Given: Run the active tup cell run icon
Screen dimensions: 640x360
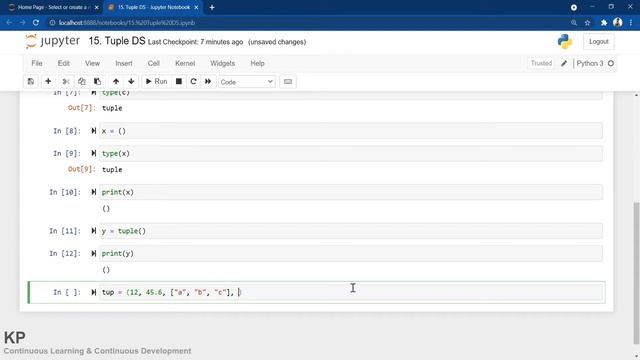Looking at the screenshot, I should pos(93,292).
